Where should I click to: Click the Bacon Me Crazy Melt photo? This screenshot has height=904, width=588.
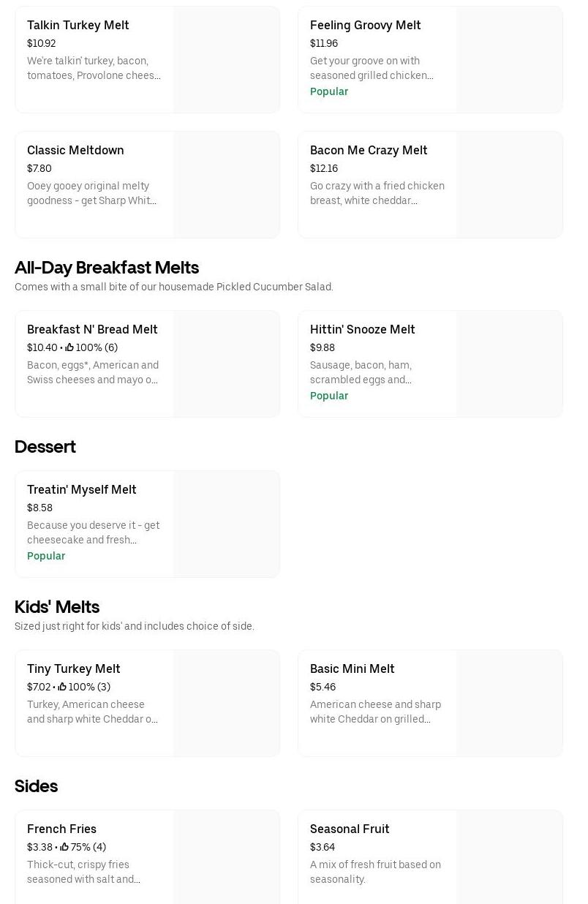[x=510, y=185]
